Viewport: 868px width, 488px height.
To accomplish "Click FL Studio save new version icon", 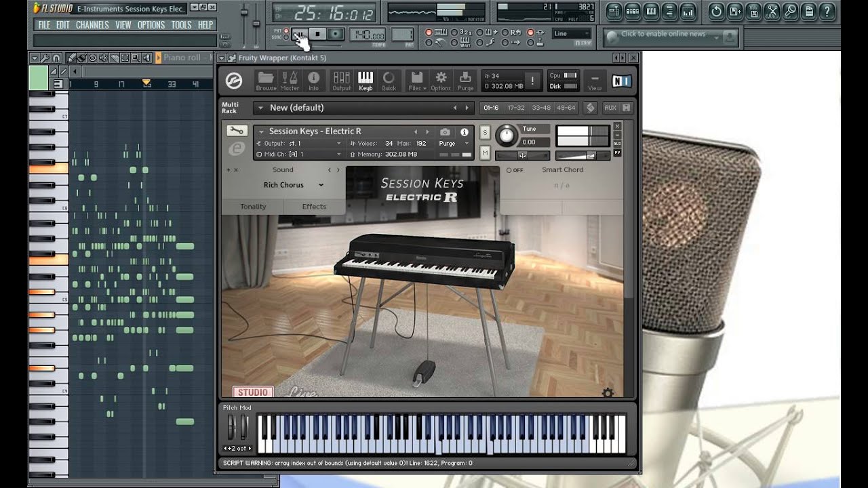I will pyautogui.click(x=735, y=11).
